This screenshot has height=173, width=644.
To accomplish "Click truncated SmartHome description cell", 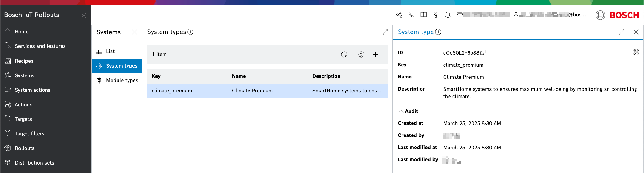I will coord(347,91).
